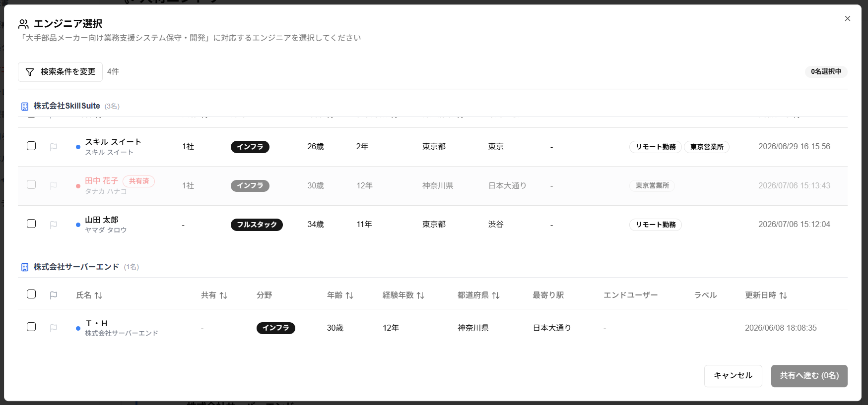Check the disabled checkbox for 田中 花子
868x405 pixels.
point(31,184)
